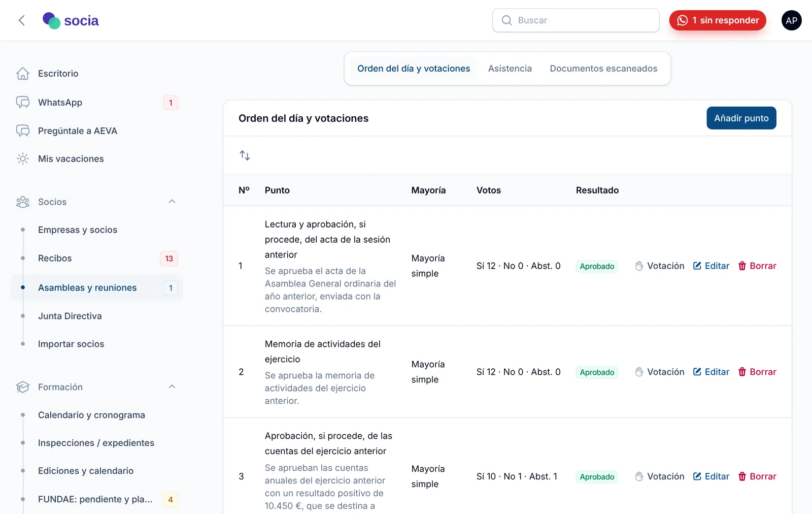The height and width of the screenshot is (514, 812).
Task: Collapse the Socios section chevron
Action: (x=172, y=202)
